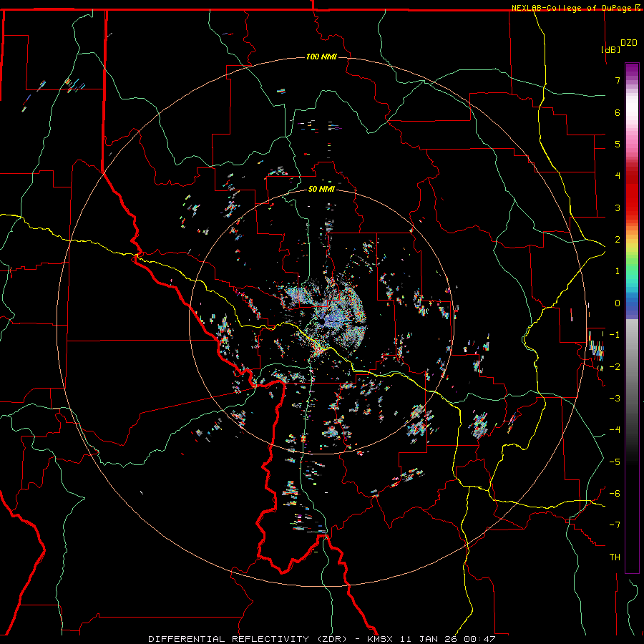The height and width of the screenshot is (644, 644).
Task: Click the TH threshold label
Action: pos(615,557)
